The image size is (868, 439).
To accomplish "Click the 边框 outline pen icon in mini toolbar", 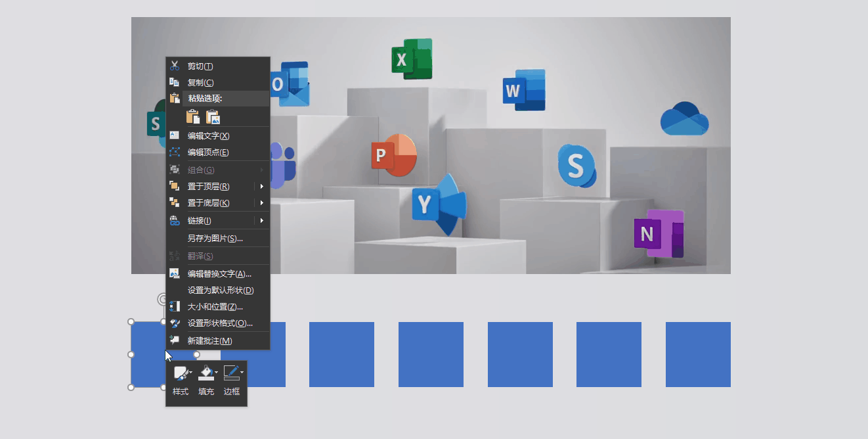I will point(231,373).
